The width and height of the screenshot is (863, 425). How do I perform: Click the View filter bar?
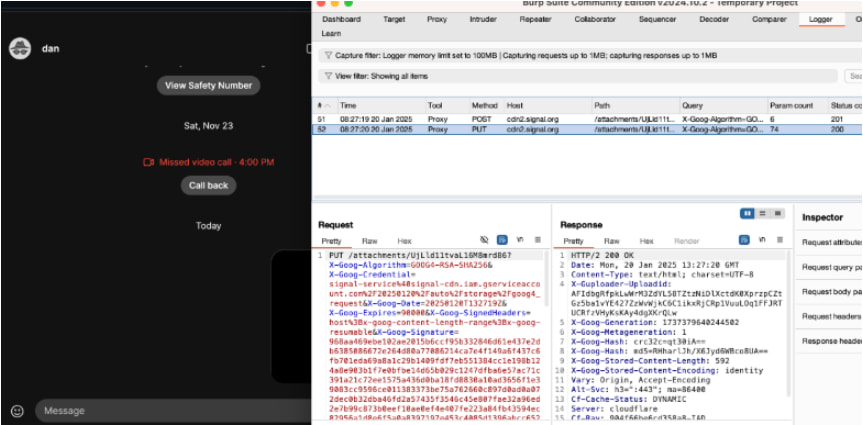pos(578,76)
